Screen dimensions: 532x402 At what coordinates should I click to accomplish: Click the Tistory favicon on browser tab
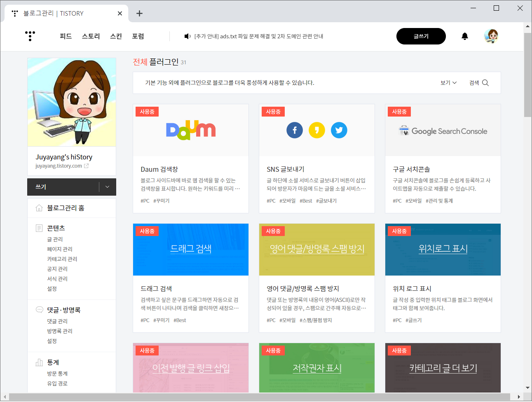15,13
